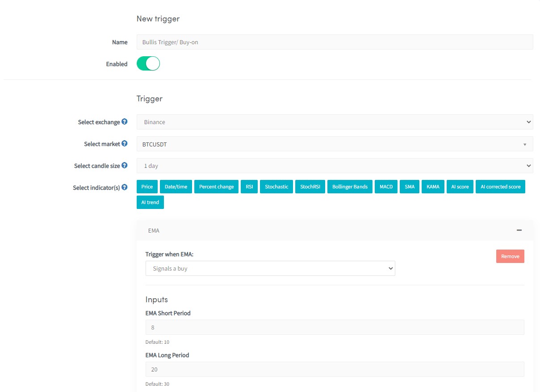540x392 pixels.
Task: Click help icon next to Select candle size
Action: pos(125,166)
